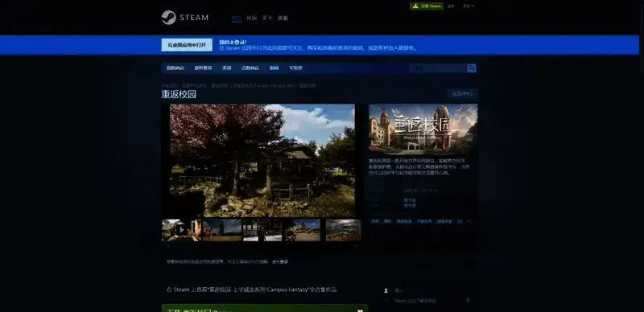This screenshot has height=312, width=644.
Task: Open the 新闻 news nav item
Action: 274,68
